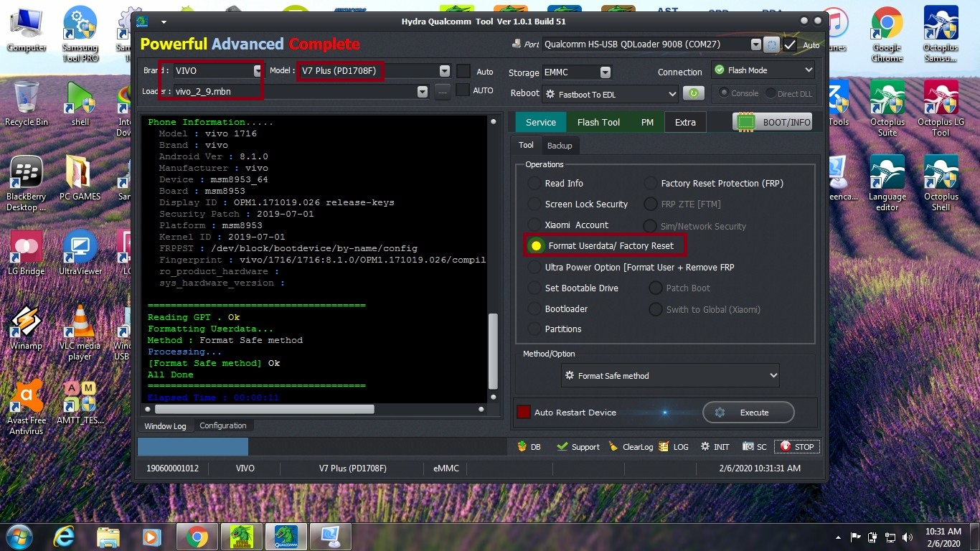Click the INIT gear icon
Viewport: 980px width, 551px height.
coord(705,447)
